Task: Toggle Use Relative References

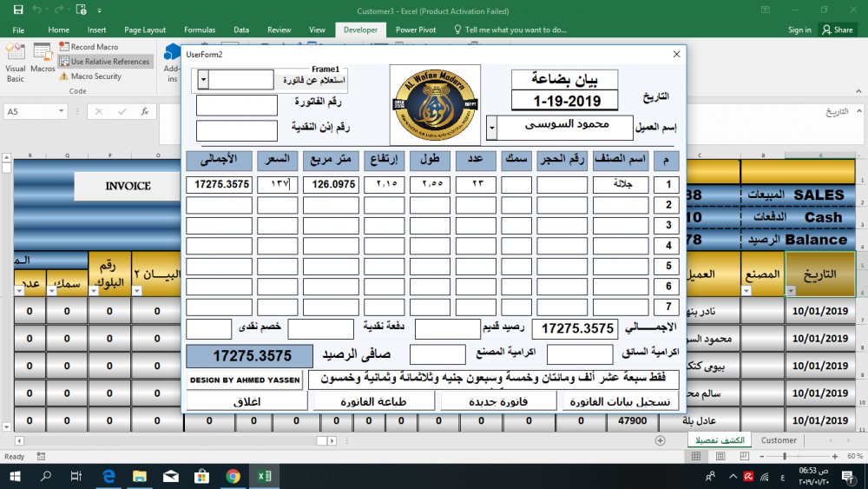Action: point(105,62)
